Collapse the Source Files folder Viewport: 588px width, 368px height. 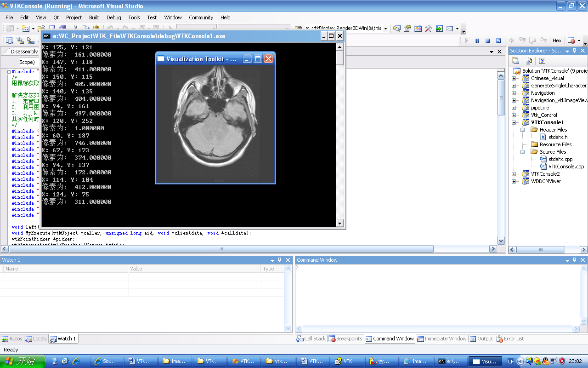(x=523, y=152)
